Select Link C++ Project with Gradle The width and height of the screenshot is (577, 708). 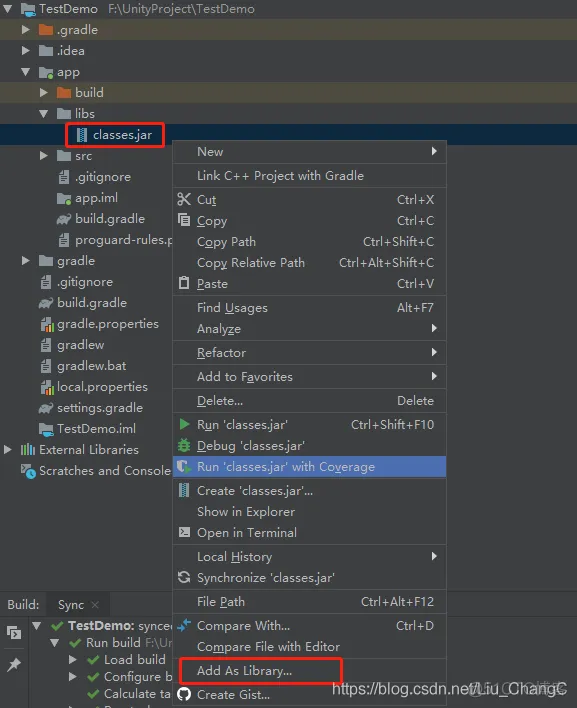(310, 176)
